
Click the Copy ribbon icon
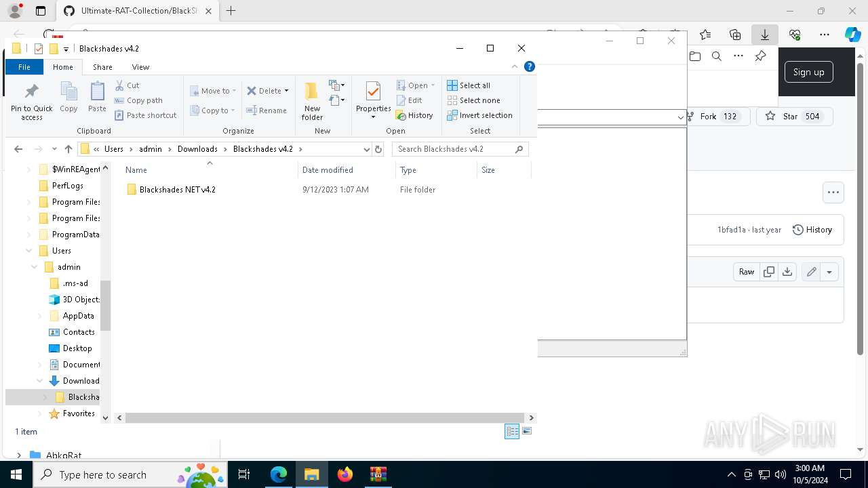[x=68, y=97]
